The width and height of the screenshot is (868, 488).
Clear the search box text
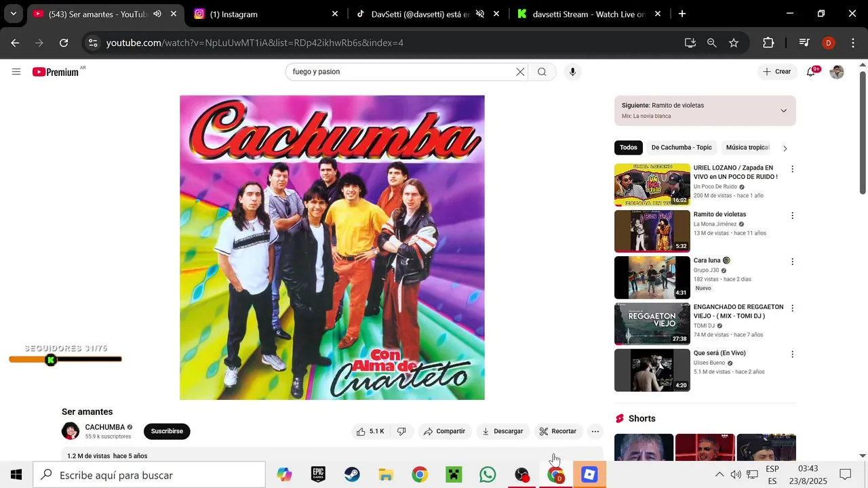(x=520, y=72)
